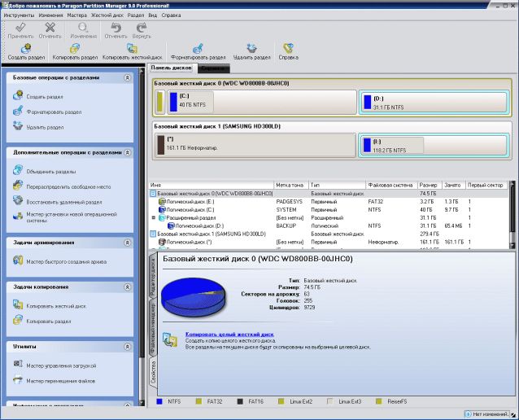
Task: Toggle the Расширенный раздел tree expander
Action: pos(153,217)
